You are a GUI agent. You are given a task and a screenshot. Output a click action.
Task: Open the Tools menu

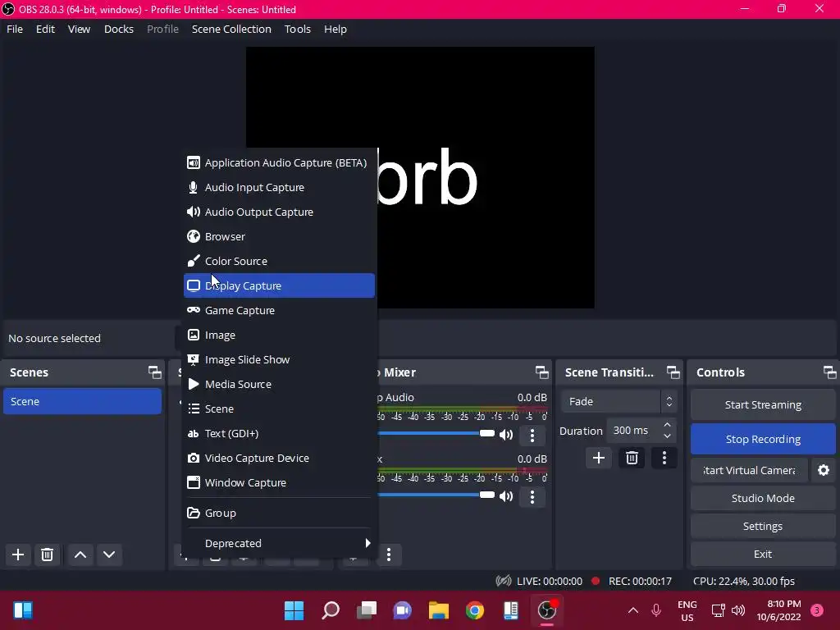click(297, 29)
